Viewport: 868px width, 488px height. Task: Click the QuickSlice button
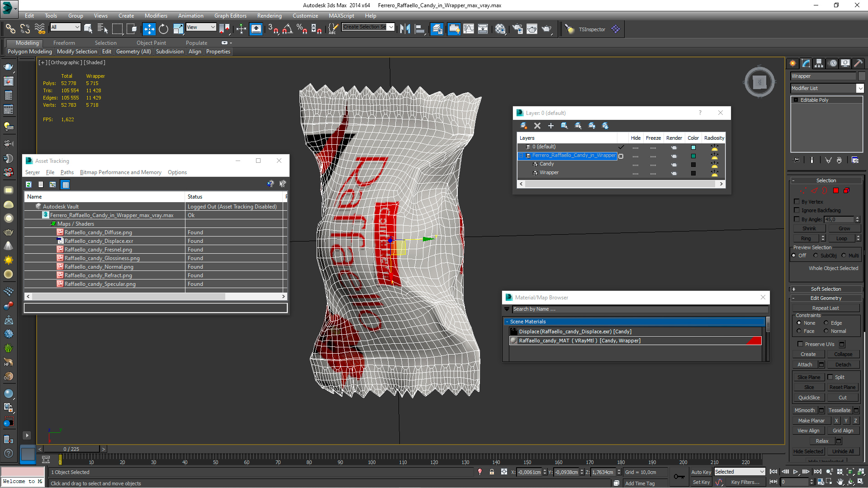tap(809, 398)
